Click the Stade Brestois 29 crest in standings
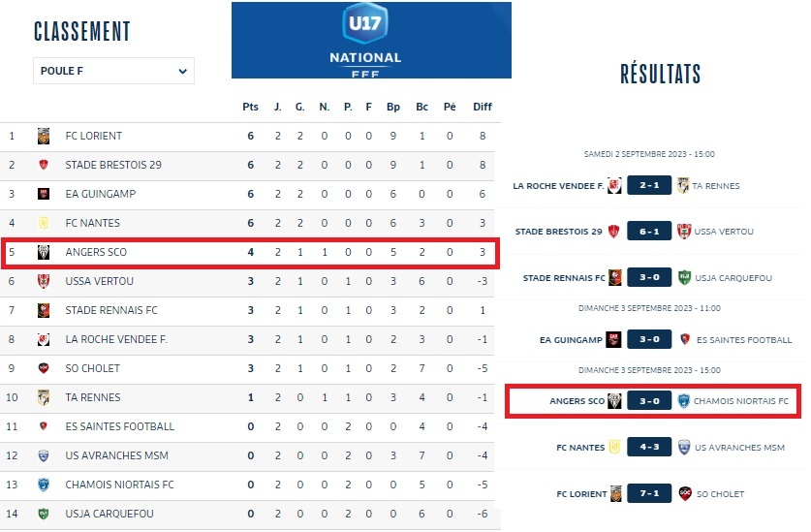This screenshot has height=532, width=811. coord(44,165)
